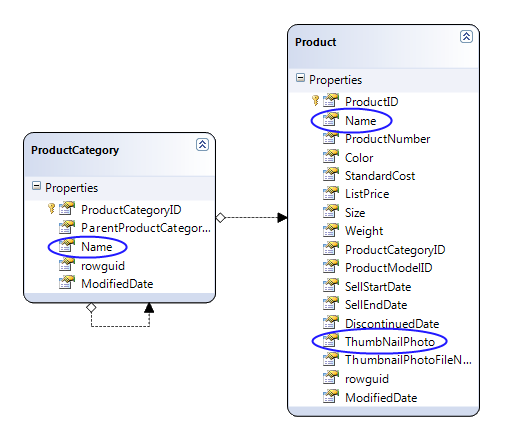
Task: Select the property icon beside ListPrice
Action: [x=331, y=193]
